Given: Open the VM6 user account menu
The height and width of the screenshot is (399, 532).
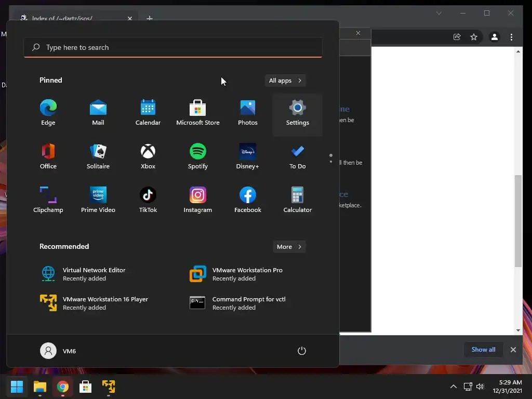Looking at the screenshot, I should pos(58,351).
